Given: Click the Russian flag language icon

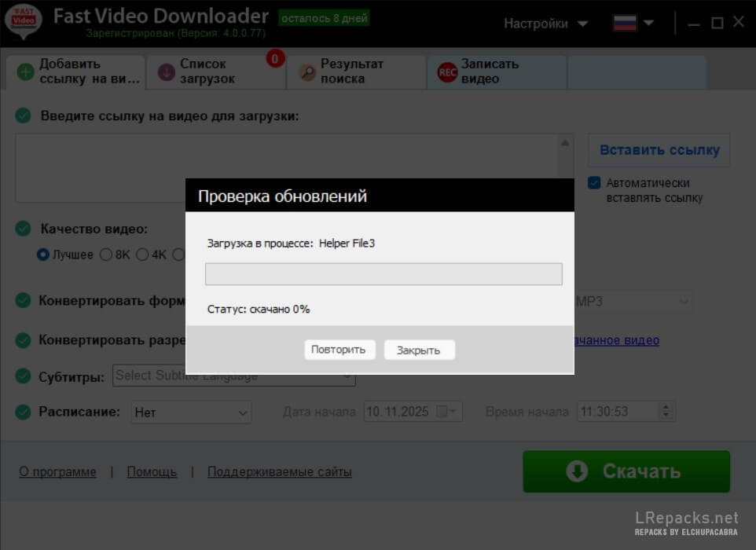Looking at the screenshot, I should click(625, 24).
